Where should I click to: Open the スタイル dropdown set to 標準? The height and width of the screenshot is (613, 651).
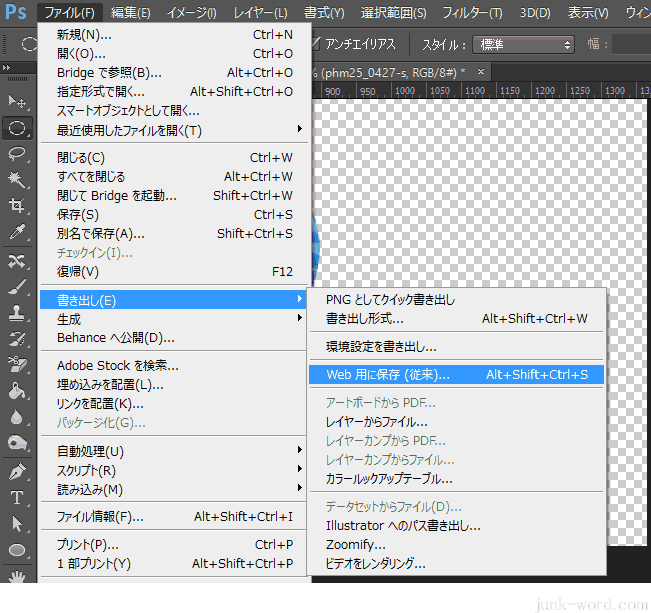tap(523, 44)
